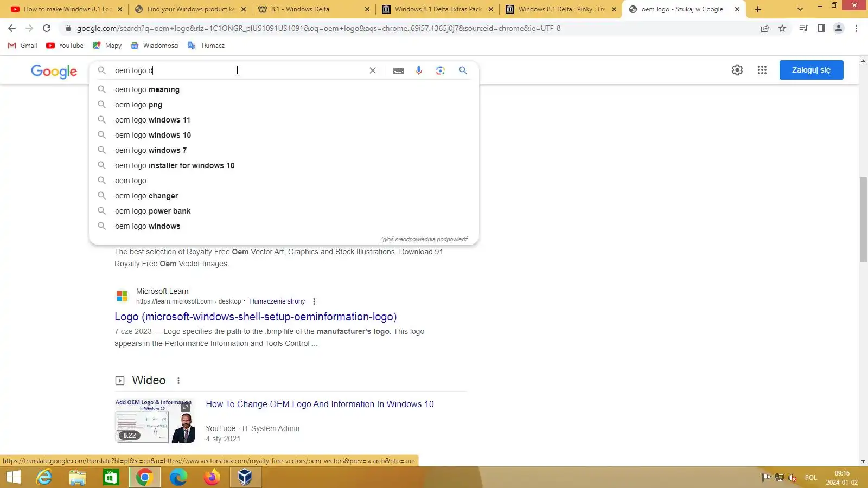
Task: Go to the Google homepage logo
Action: coord(54,71)
